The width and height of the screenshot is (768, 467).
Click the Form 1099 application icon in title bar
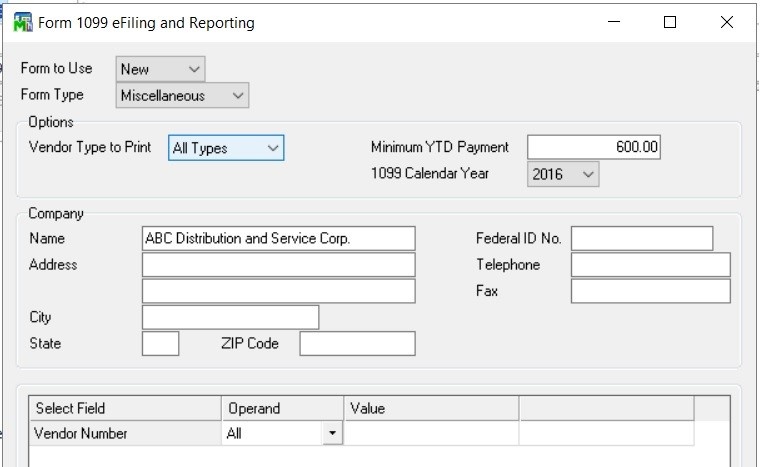click(x=21, y=22)
